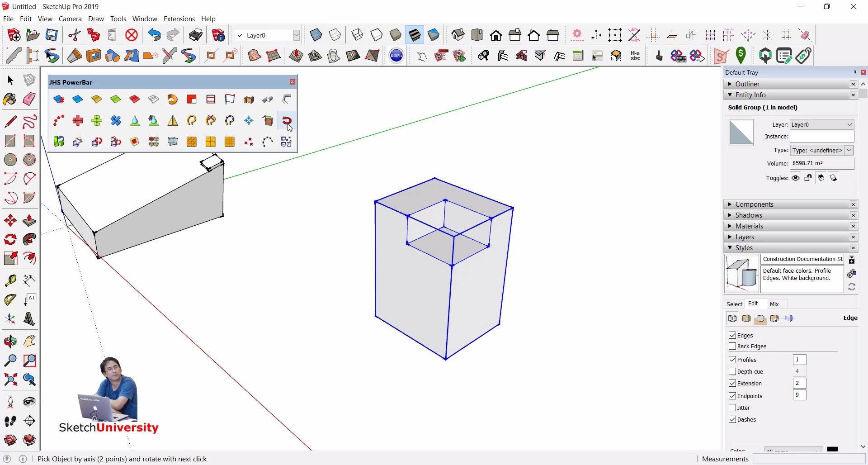Redo with the right-curved arrow
The height and width of the screenshot is (465, 868).
(x=173, y=35)
